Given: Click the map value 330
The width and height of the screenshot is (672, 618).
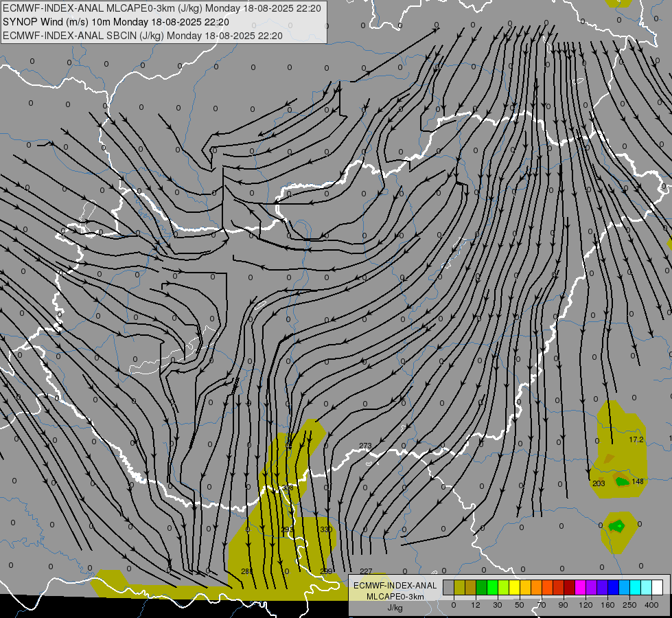Looking at the screenshot, I should pos(326,529).
